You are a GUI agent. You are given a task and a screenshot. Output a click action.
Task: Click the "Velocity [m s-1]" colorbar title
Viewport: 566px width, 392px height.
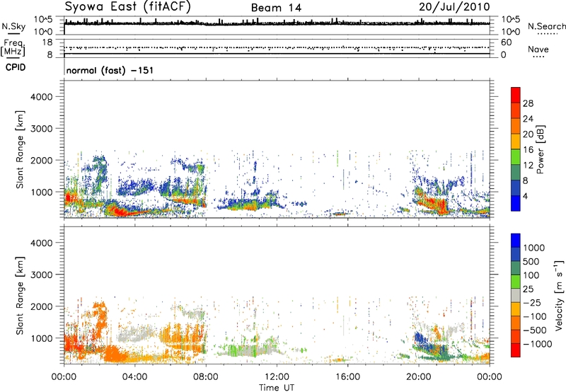click(559, 295)
